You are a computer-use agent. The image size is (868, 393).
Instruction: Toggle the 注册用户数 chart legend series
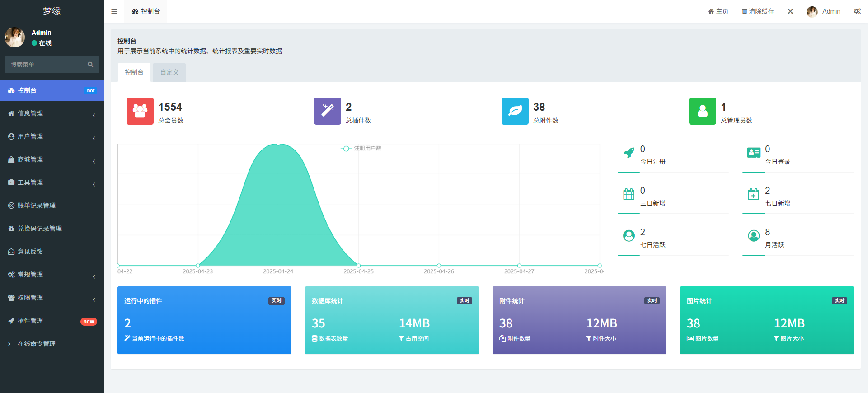[x=361, y=149]
